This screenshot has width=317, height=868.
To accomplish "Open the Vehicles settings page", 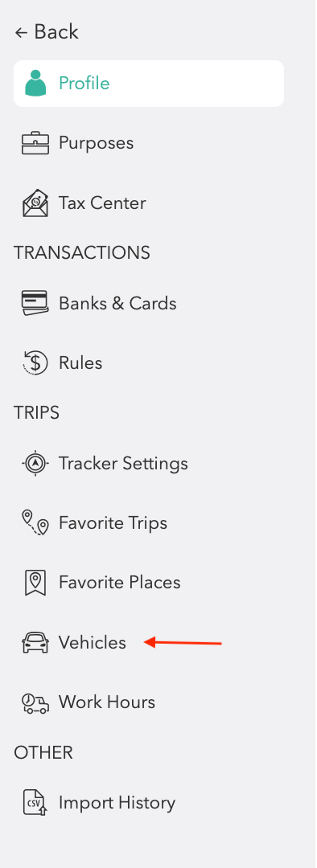I will (93, 643).
